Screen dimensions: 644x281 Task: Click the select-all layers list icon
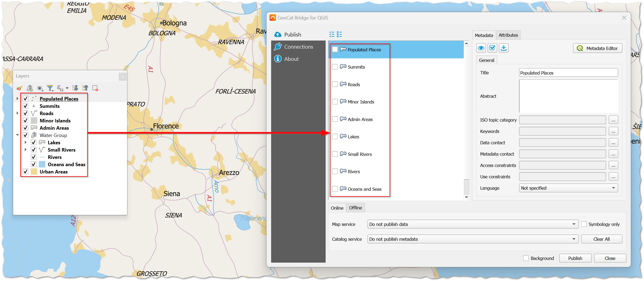(x=332, y=34)
